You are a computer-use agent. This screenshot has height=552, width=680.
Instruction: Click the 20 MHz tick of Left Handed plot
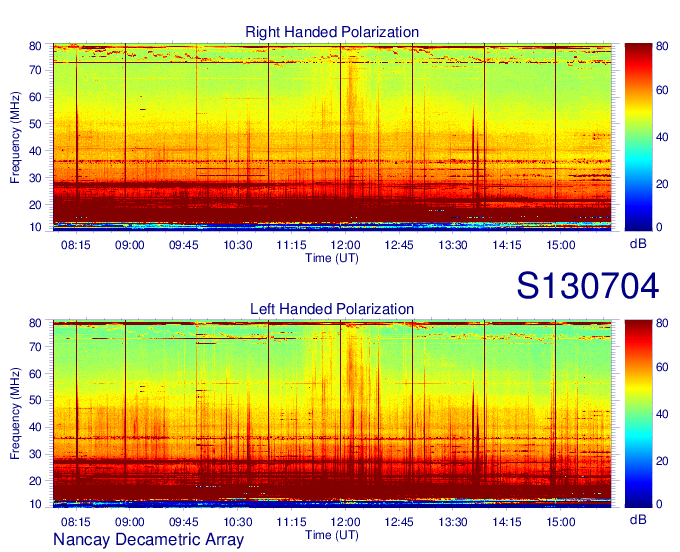coord(35,481)
